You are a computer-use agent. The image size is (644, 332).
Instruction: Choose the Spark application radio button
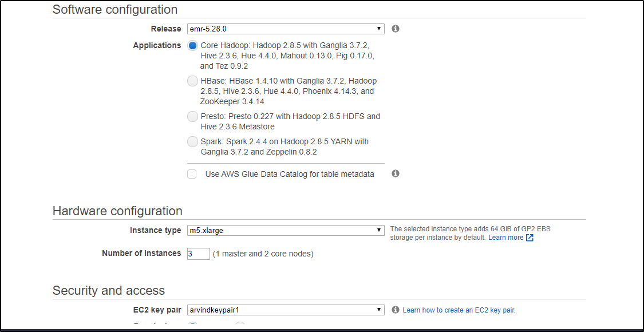(x=192, y=142)
